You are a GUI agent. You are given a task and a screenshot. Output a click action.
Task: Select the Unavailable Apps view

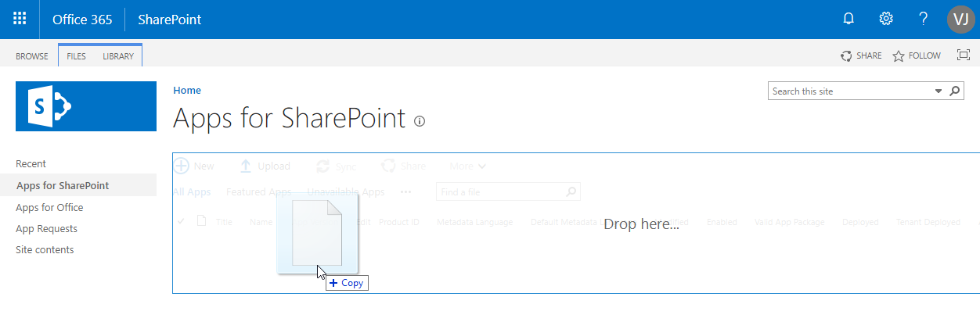(x=345, y=191)
